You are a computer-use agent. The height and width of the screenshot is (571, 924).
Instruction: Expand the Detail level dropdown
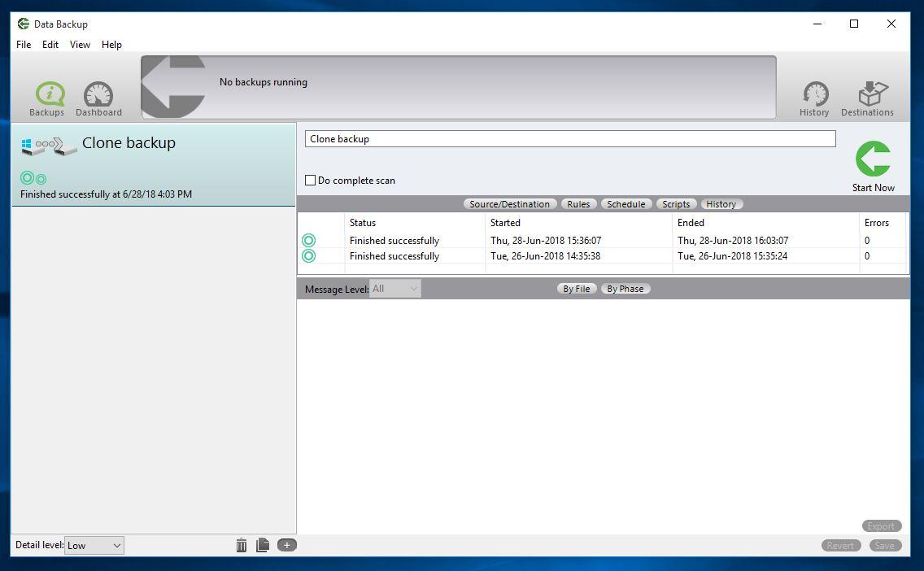pyautogui.click(x=94, y=545)
